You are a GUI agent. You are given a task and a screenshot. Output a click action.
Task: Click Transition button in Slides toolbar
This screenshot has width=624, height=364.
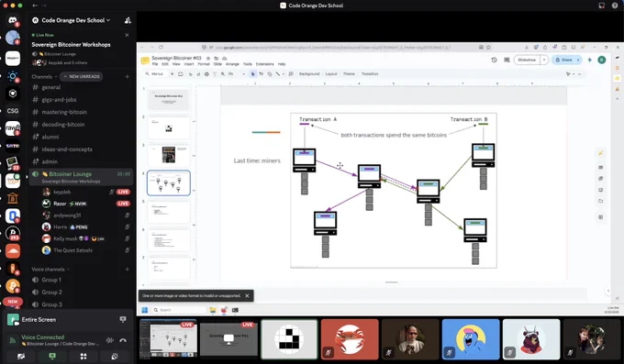(x=370, y=74)
